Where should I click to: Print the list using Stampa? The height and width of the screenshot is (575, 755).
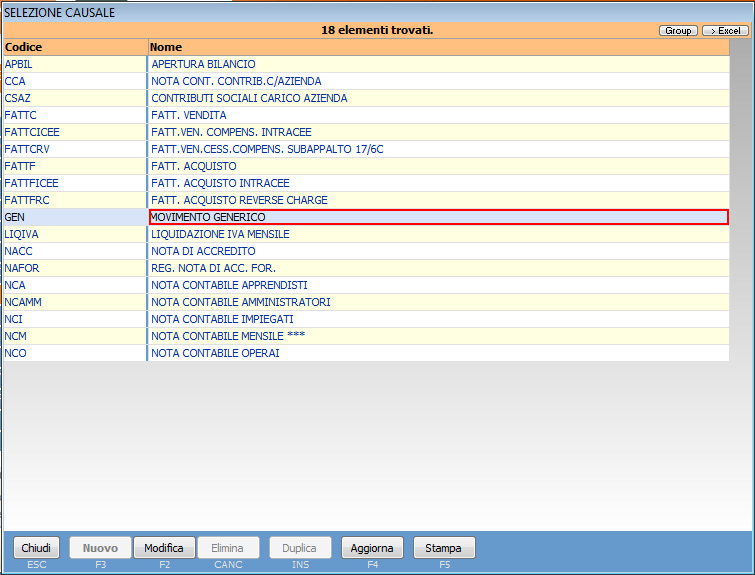click(443, 548)
